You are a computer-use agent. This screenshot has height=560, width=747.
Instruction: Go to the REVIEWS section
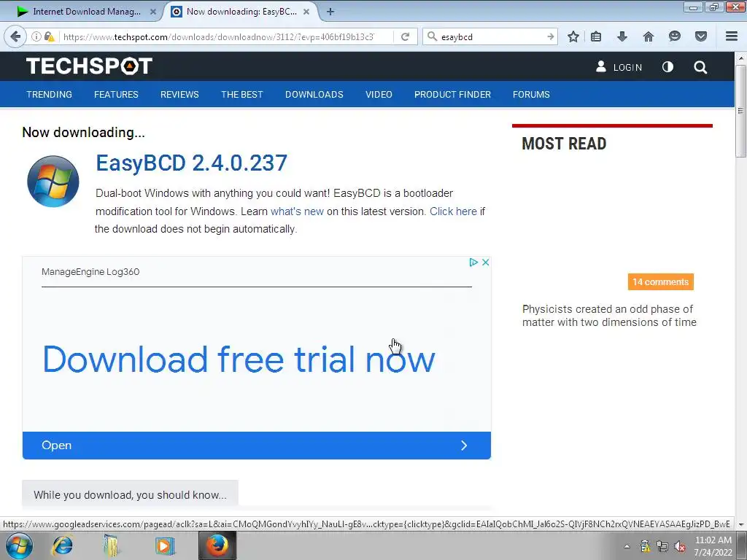[x=179, y=94]
